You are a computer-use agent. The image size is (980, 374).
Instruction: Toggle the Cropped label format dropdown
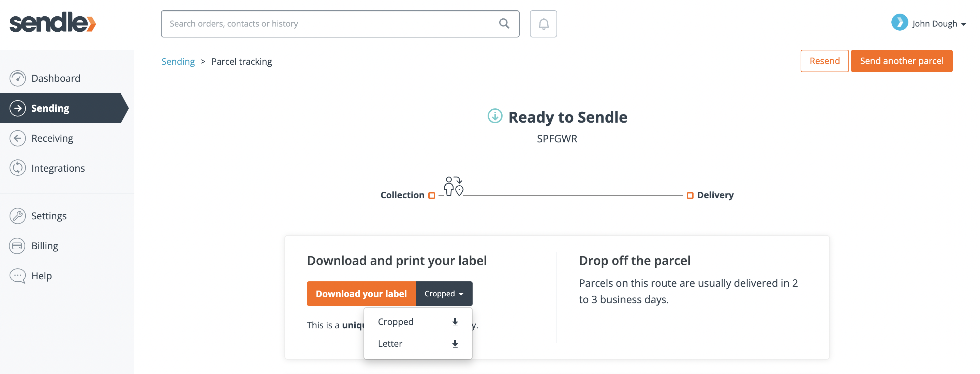click(x=444, y=294)
